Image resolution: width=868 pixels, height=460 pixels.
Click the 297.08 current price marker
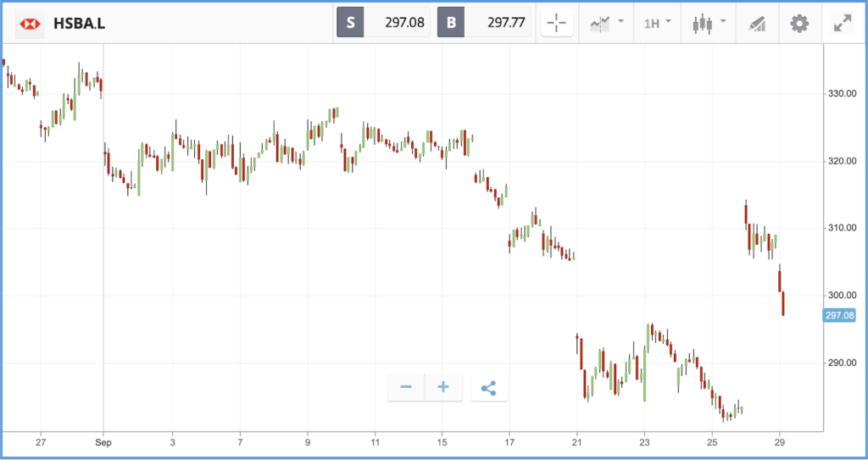click(x=840, y=315)
